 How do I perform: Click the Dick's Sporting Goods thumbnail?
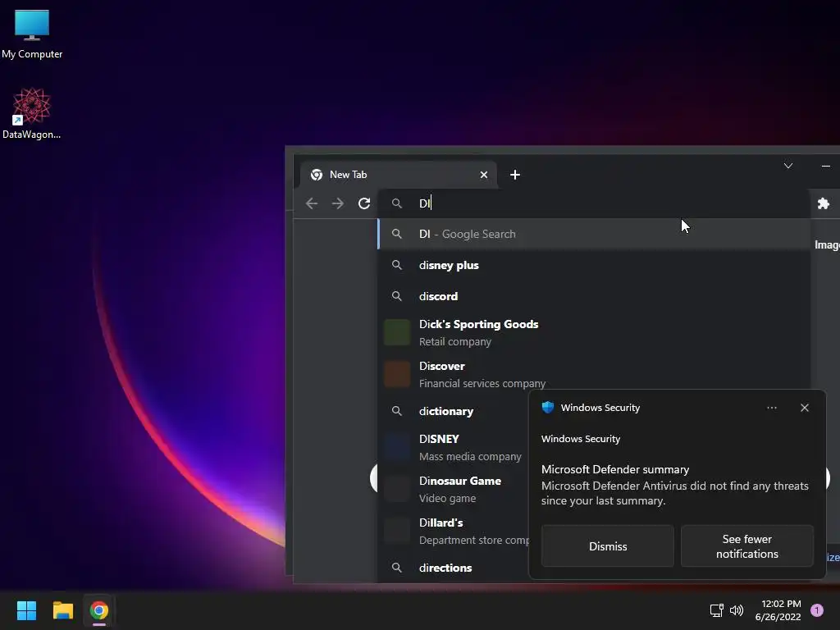tap(397, 333)
